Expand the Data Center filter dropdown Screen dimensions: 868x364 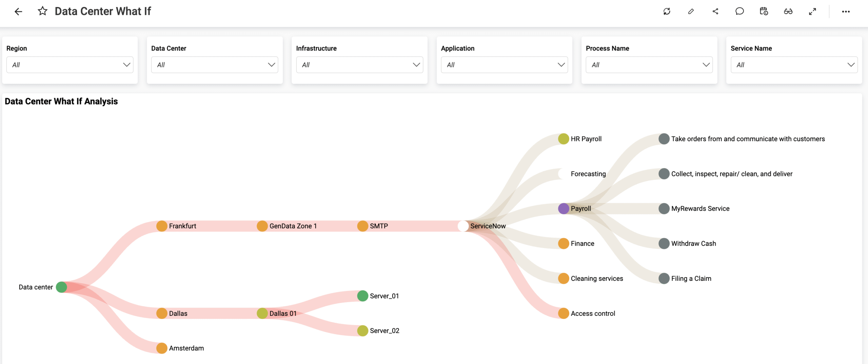click(215, 65)
